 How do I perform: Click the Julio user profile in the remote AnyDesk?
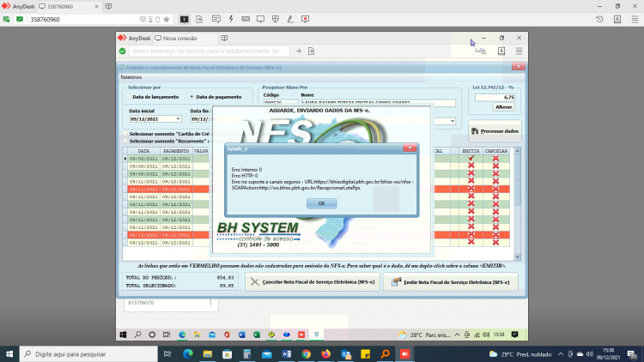(x=480, y=51)
